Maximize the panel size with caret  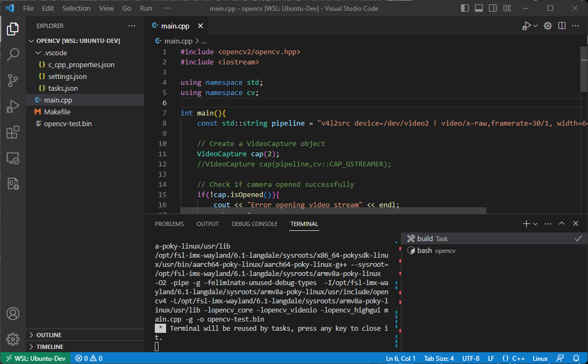click(561, 223)
